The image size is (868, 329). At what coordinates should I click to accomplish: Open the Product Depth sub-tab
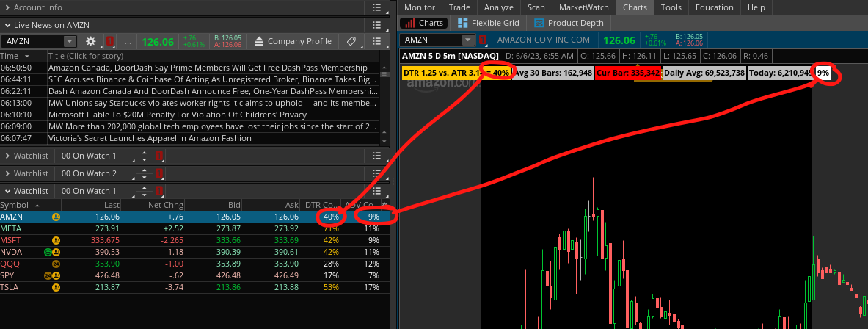point(569,23)
